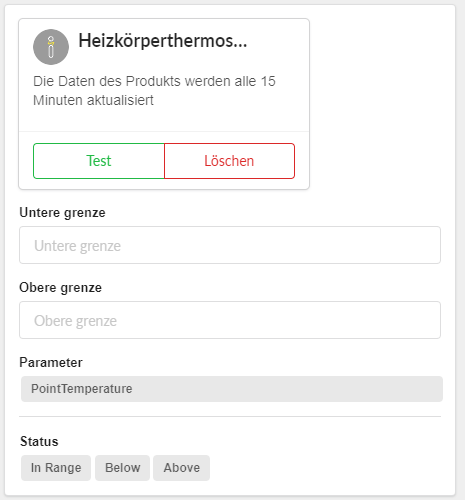Select the Below status tag
Viewport: 465px width, 500px height.
tap(122, 468)
